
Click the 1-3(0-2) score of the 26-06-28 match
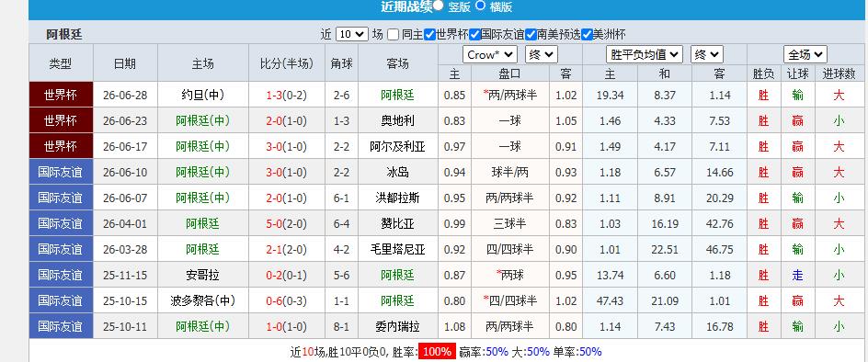[286, 95]
